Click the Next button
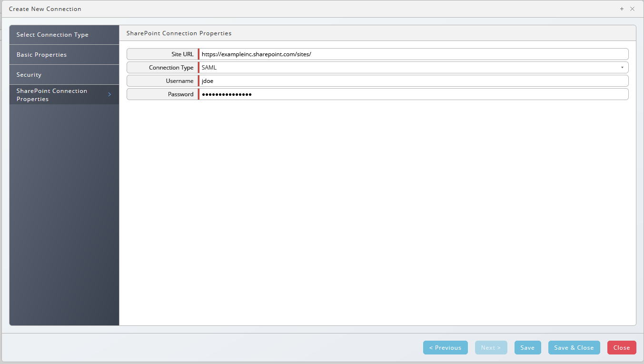The image size is (644, 364). pos(491,348)
